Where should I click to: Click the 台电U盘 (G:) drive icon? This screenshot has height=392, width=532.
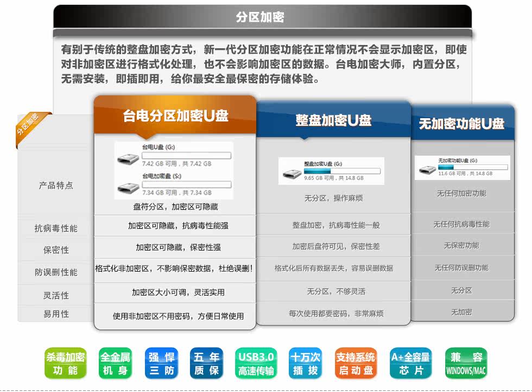coord(128,158)
